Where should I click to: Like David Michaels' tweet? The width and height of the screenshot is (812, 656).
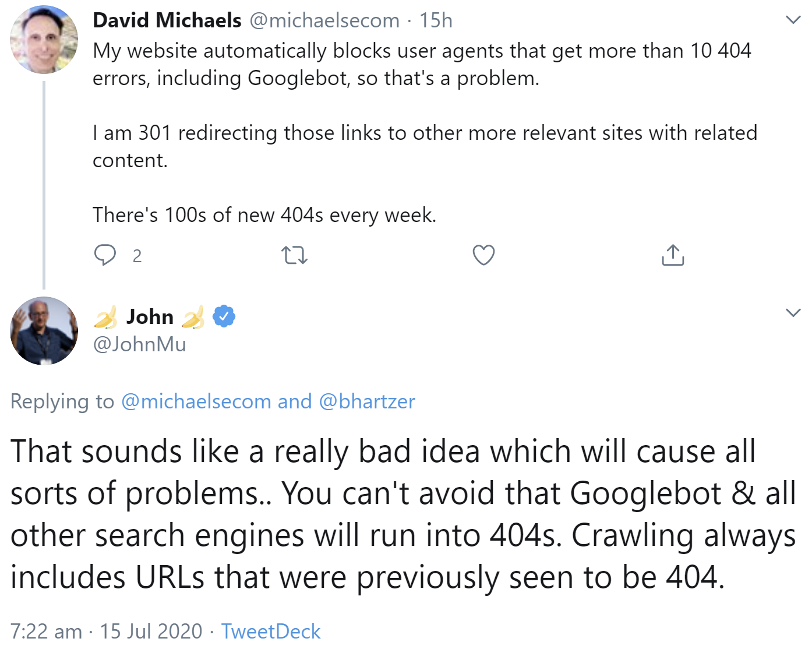tap(483, 255)
